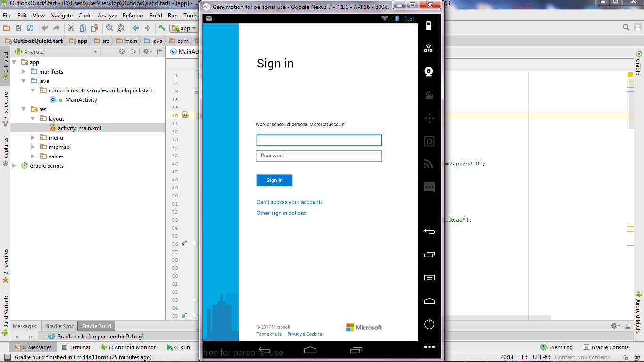
Task: Tap Android navigation bar Recents button
Action: coord(356,350)
